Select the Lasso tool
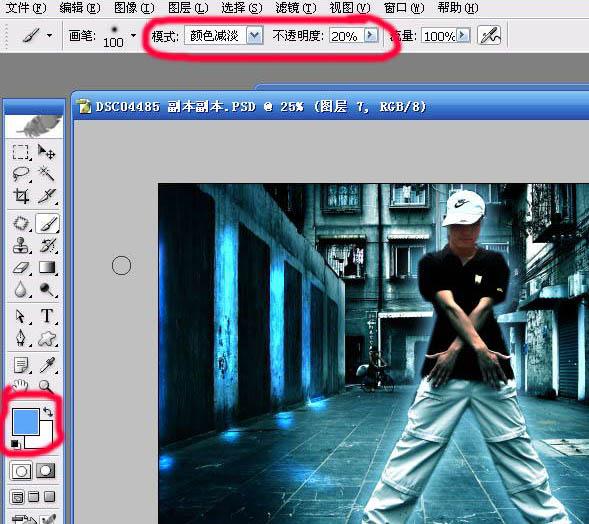Image resolution: width=589 pixels, height=524 pixels. point(20,174)
